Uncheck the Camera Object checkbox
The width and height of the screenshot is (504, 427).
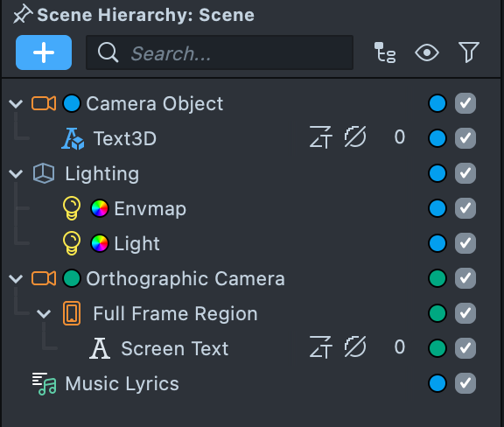click(465, 103)
